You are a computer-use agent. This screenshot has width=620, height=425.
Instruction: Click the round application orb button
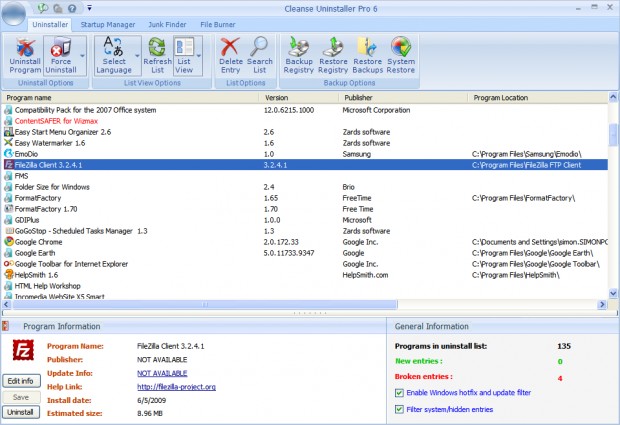[x=14, y=14]
